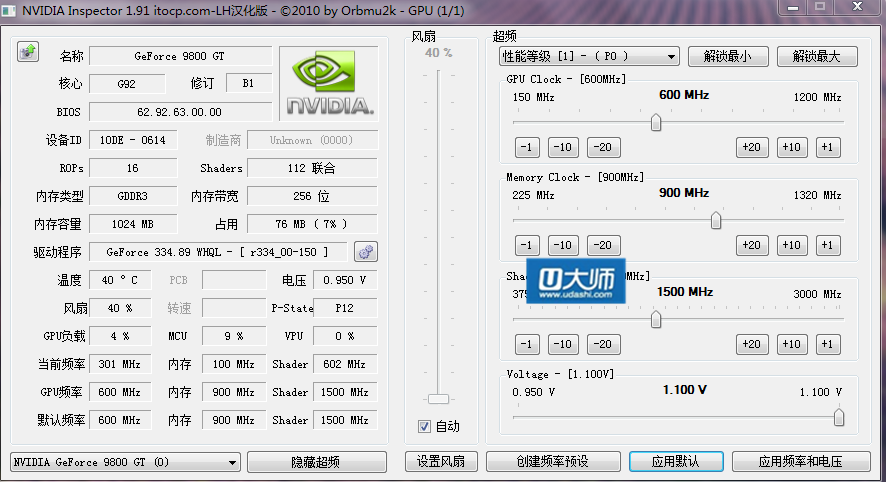
Task: Increase GPU Clock by 20 MHz
Action: (752, 147)
